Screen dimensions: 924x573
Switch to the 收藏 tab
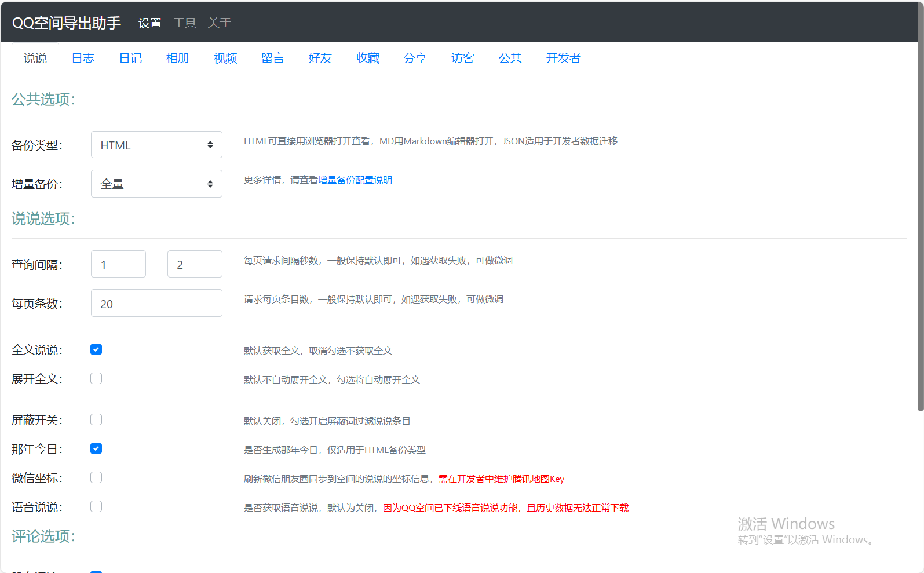point(368,58)
